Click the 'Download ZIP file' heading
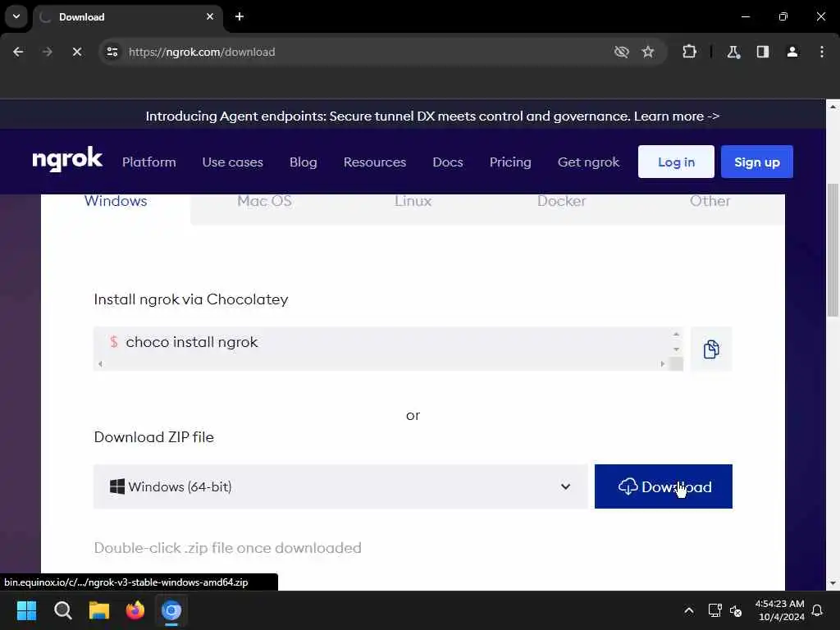840x630 pixels. [x=153, y=437]
